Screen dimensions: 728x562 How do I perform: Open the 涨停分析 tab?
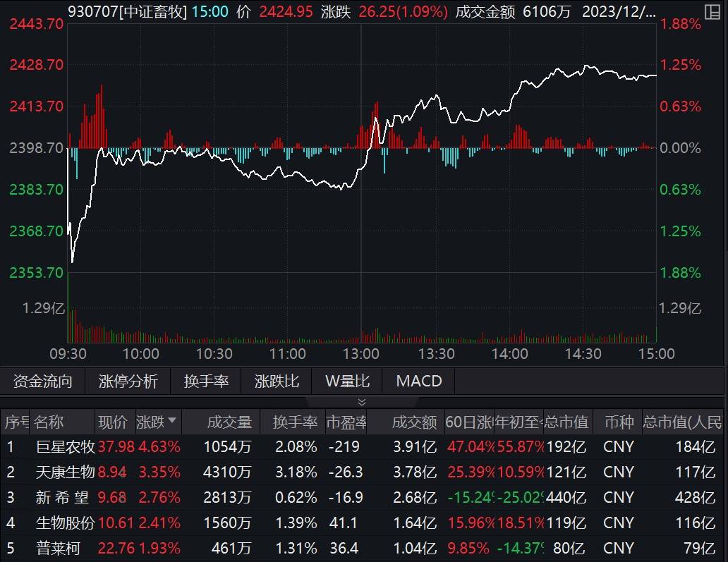(x=127, y=381)
